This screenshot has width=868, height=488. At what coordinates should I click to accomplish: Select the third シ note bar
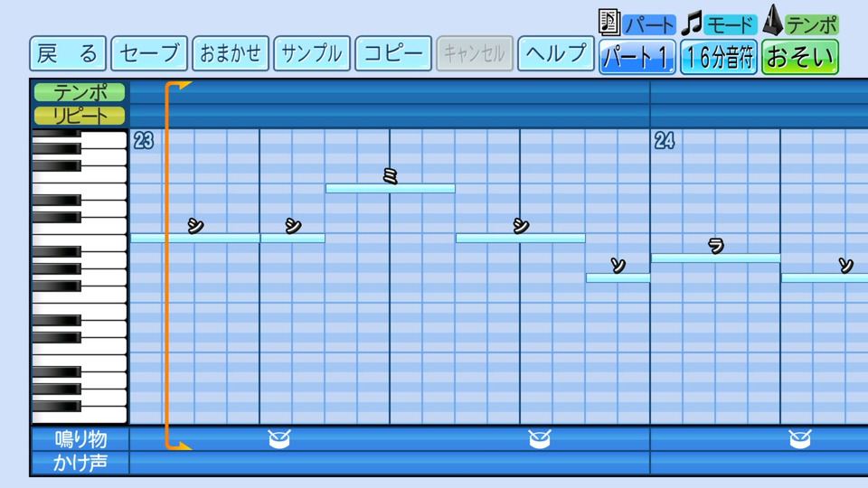(x=521, y=238)
